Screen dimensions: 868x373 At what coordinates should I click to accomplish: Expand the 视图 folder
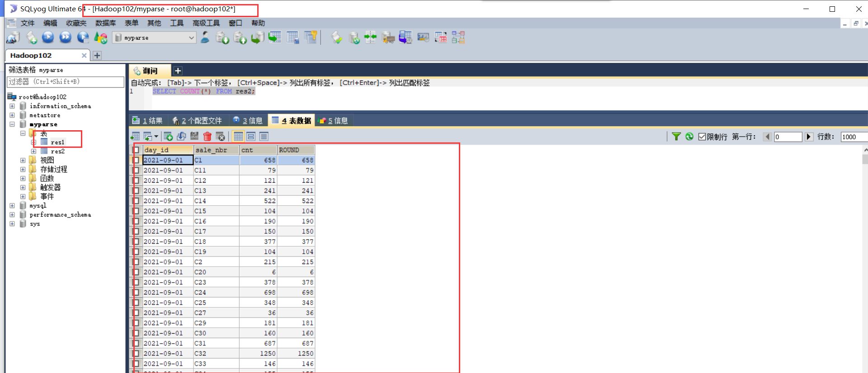(23, 160)
